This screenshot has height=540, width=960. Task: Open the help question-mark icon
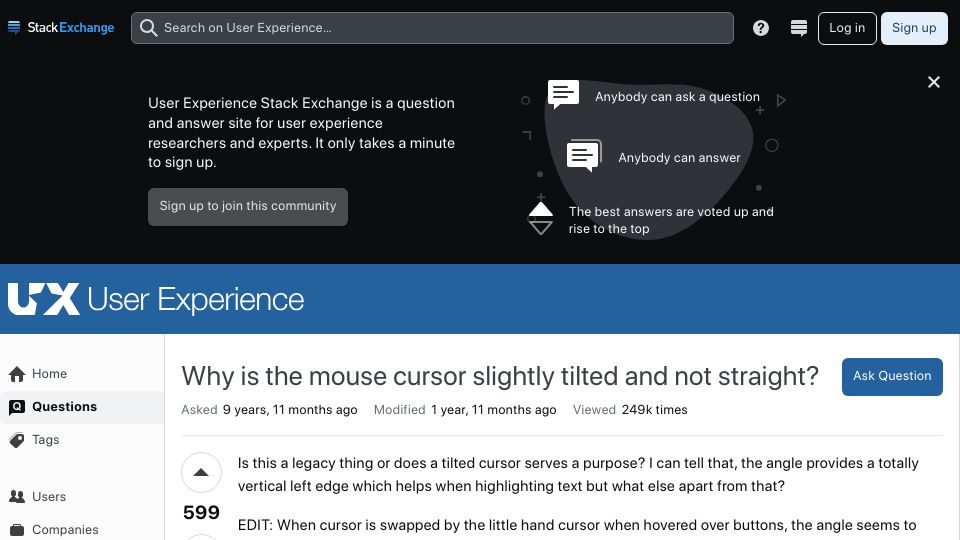click(760, 28)
